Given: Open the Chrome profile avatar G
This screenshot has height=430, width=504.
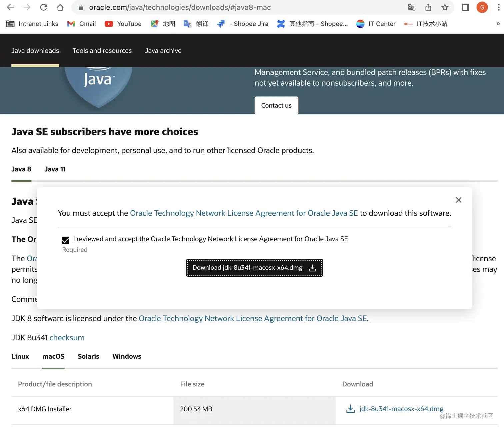Looking at the screenshot, I should (482, 7).
